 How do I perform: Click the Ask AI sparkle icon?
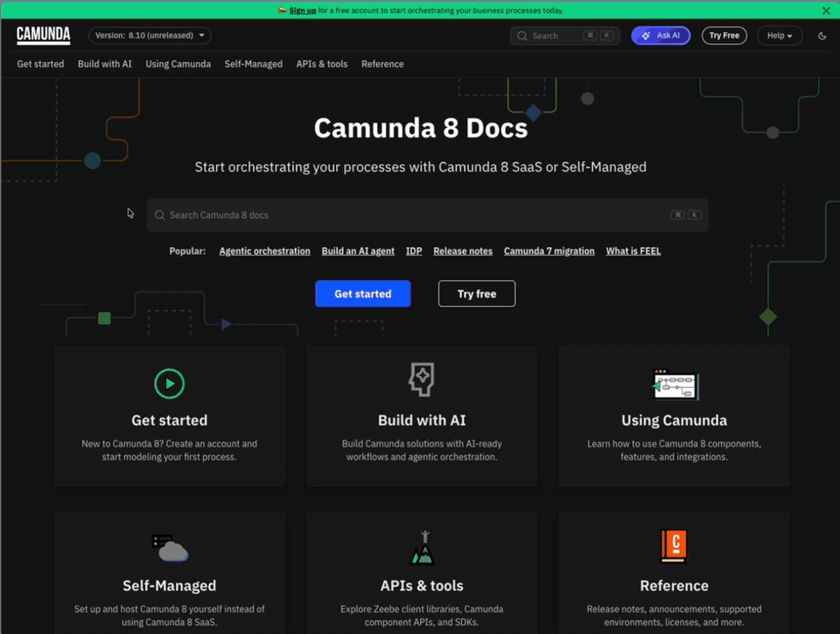coord(646,35)
